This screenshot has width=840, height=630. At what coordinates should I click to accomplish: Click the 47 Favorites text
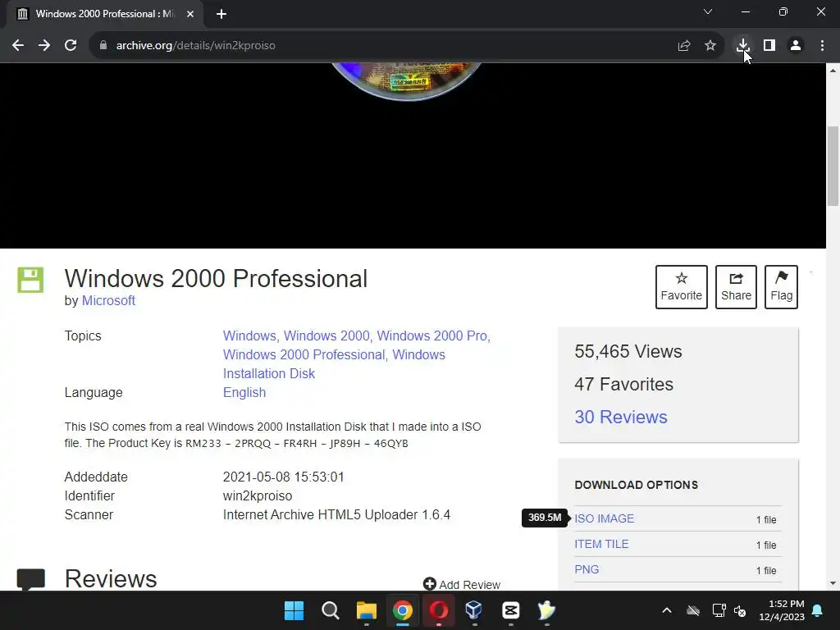point(623,384)
